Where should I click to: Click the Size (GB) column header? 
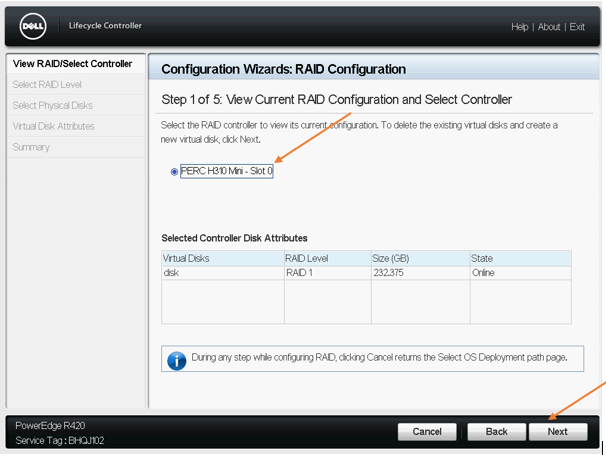point(420,258)
